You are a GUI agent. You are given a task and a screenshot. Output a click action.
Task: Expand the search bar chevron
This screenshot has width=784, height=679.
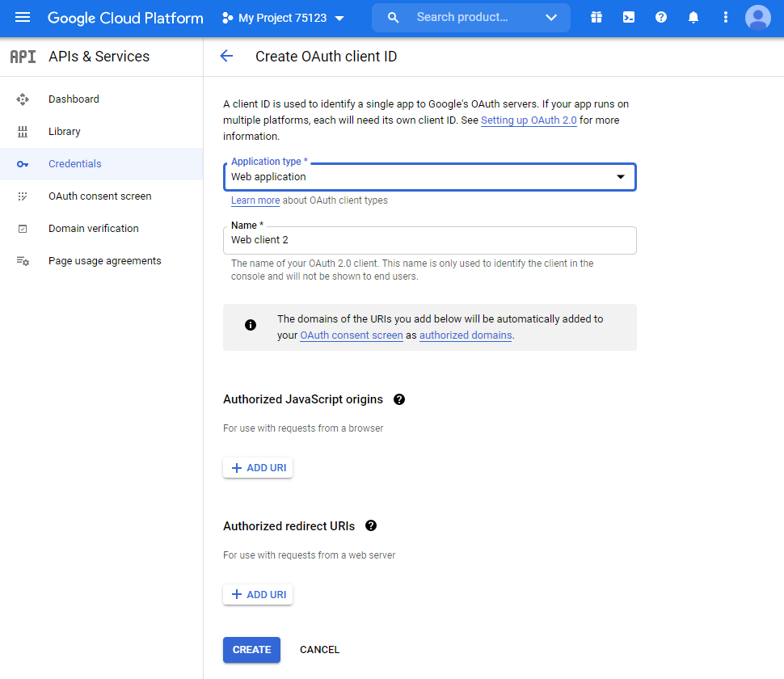point(551,18)
